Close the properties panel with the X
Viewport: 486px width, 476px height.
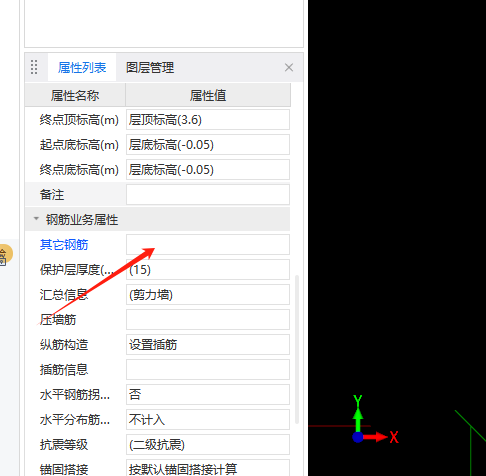click(289, 68)
